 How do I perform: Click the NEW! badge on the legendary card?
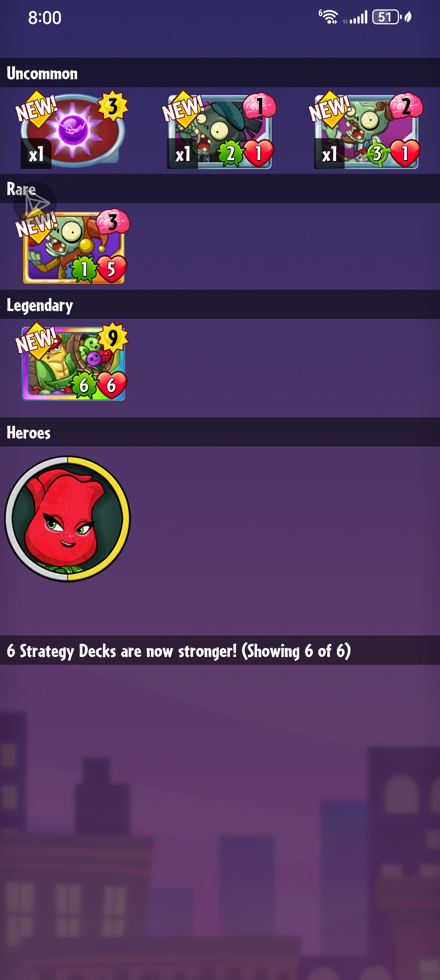36,340
